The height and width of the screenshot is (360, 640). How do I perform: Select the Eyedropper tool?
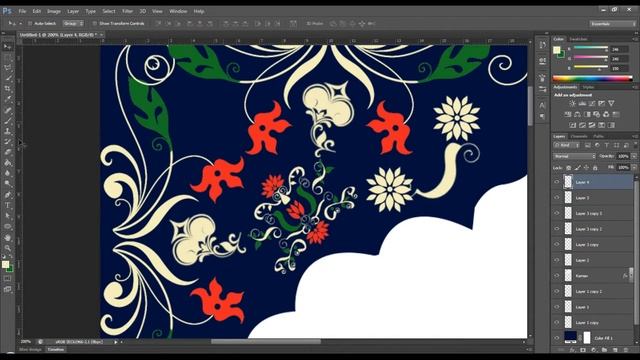(8, 99)
